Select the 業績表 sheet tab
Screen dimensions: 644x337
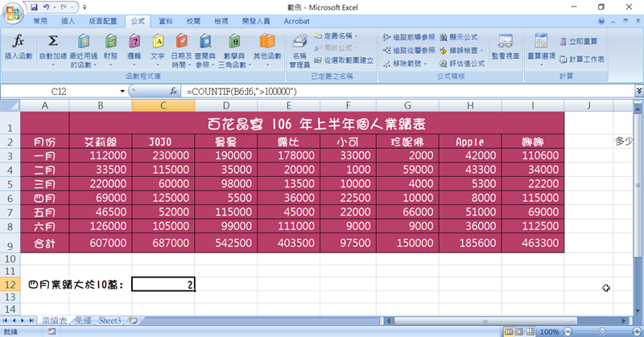tap(55, 321)
